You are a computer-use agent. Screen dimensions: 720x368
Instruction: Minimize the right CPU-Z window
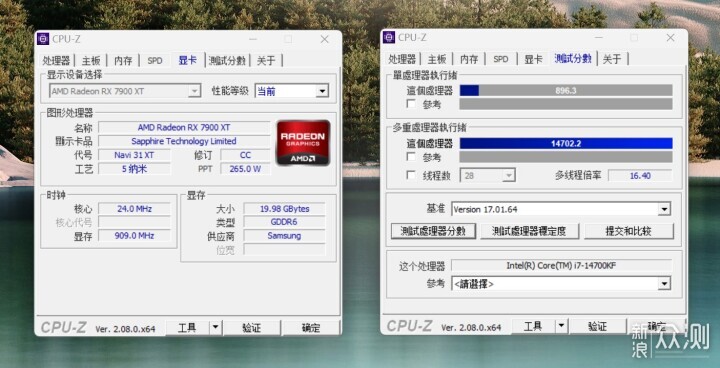click(x=598, y=38)
